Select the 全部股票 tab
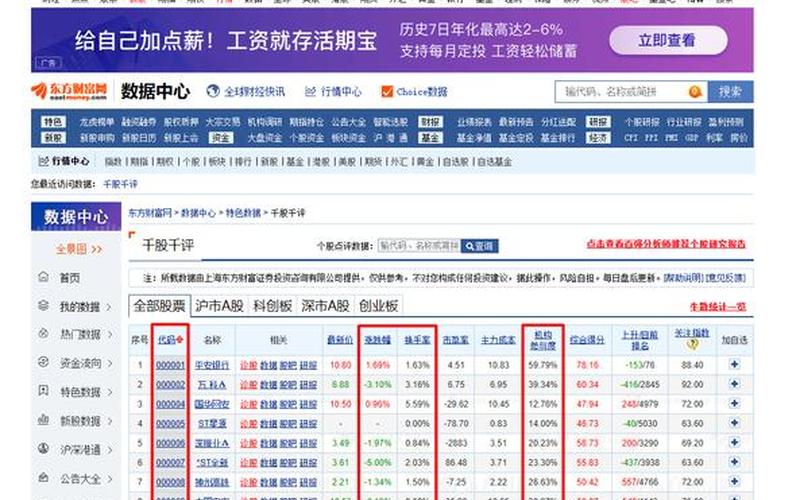 click(x=159, y=306)
